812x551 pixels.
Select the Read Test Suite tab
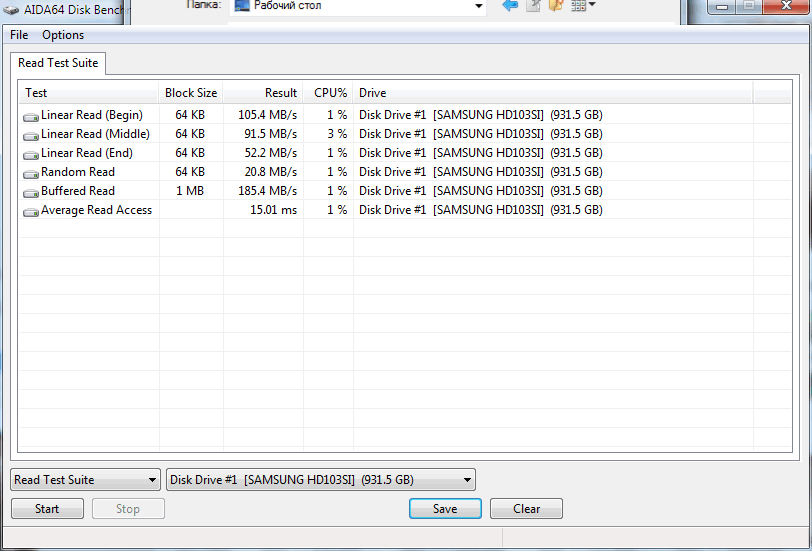[x=58, y=63]
